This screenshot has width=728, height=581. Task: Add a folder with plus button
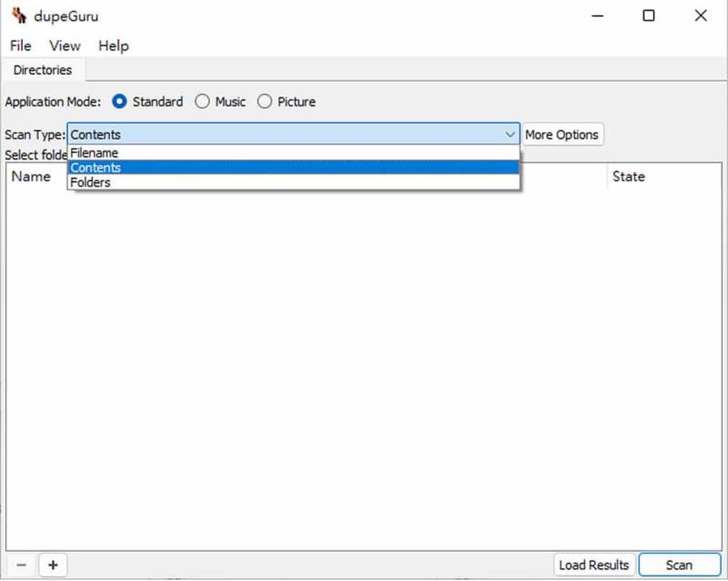pos(53,565)
